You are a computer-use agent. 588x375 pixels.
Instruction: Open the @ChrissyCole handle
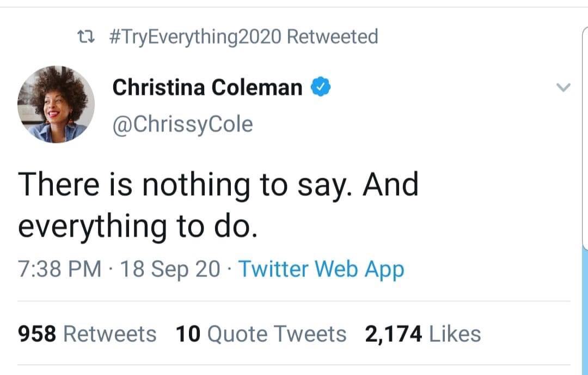tap(182, 124)
